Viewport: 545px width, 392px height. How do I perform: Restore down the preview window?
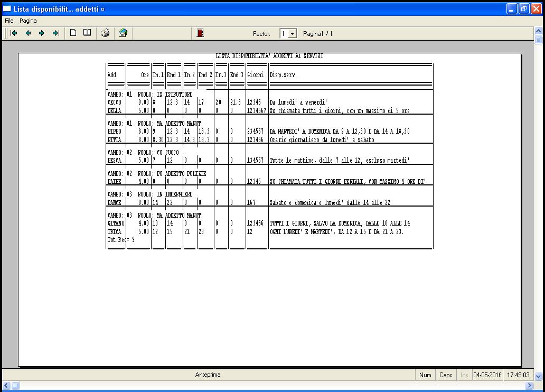(x=524, y=9)
